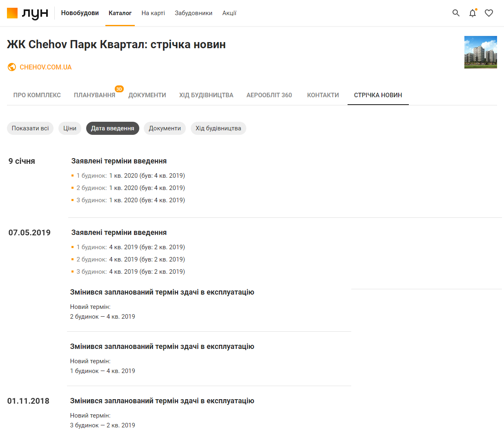The image size is (504, 429).
Task: Open the Контакти tab
Action: click(x=323, y=95)
